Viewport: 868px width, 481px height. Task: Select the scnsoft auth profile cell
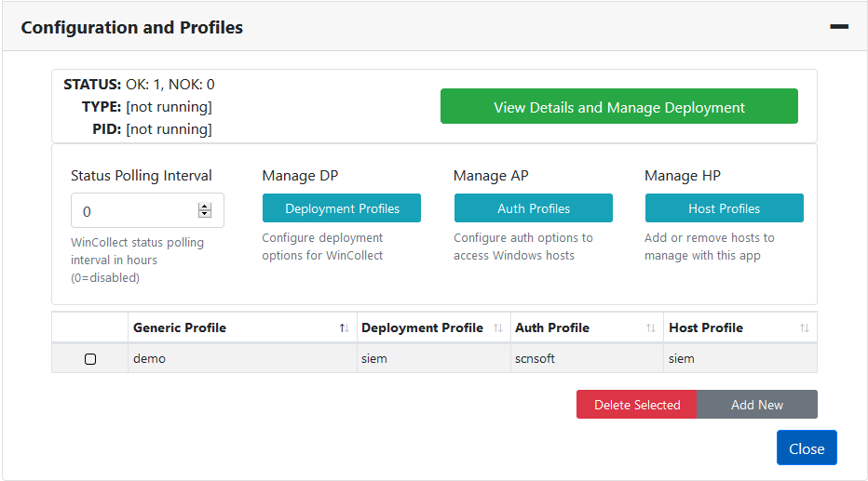[536, 359]
